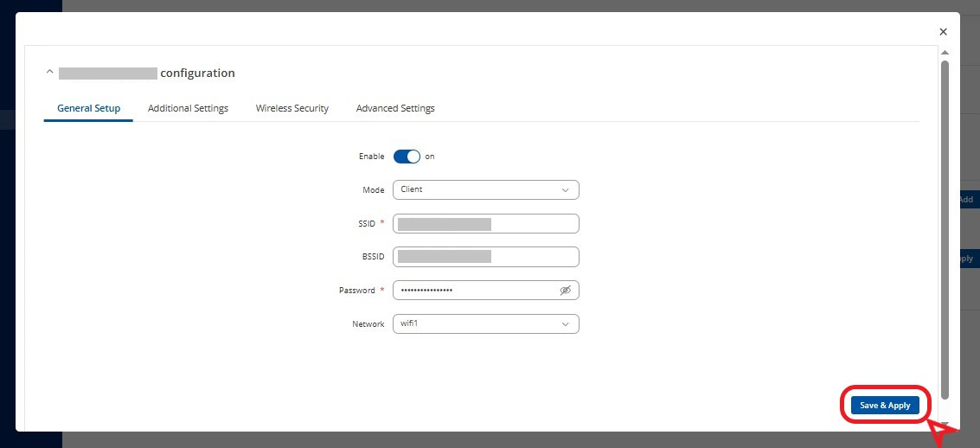Screen dimensions: 980x448
Task: Select the Advanced Settings tab
Action: click(x=395, y=109)
